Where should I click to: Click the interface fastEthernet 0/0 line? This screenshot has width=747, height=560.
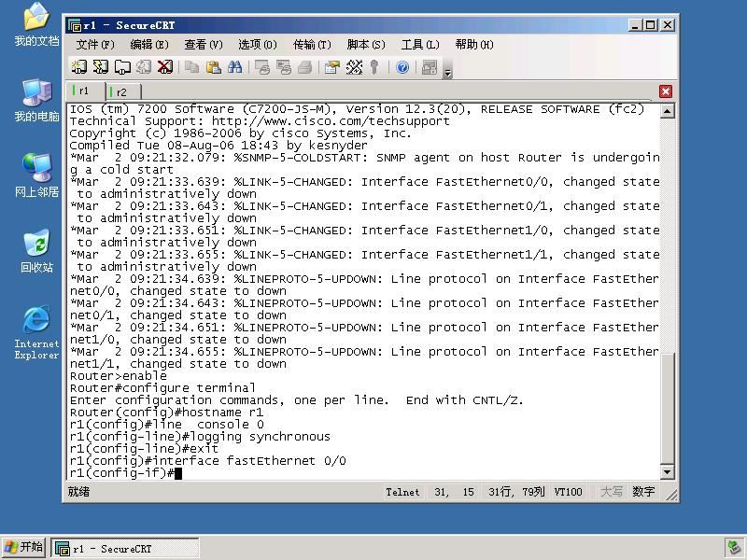point(207,461)
